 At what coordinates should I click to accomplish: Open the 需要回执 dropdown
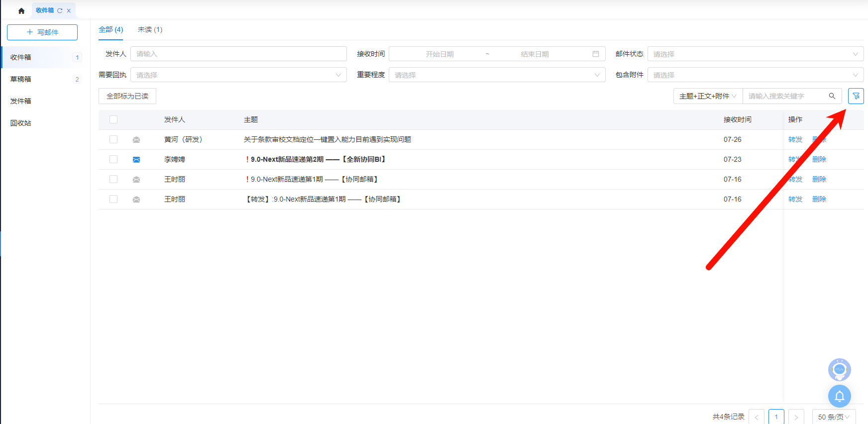tap(238, 75)
